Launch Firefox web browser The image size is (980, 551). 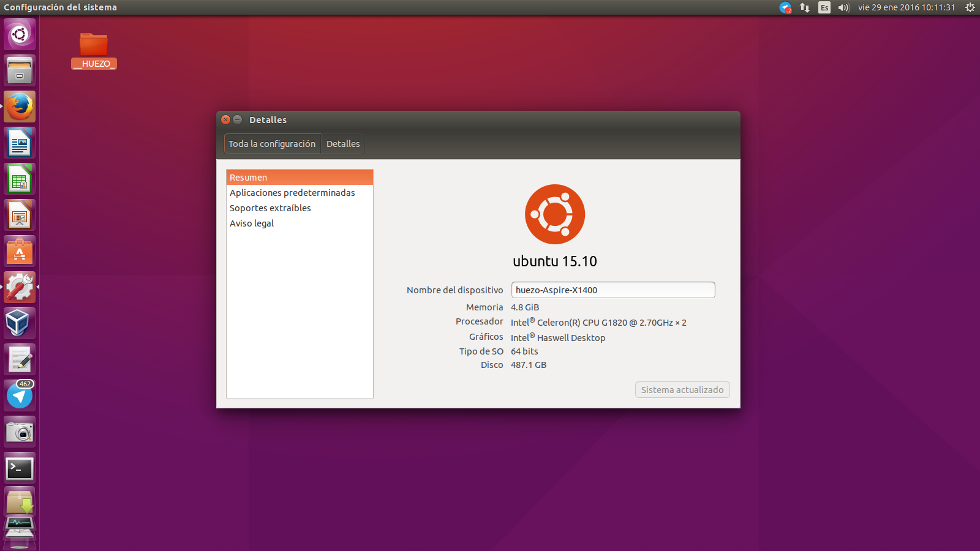click(20, 107)
